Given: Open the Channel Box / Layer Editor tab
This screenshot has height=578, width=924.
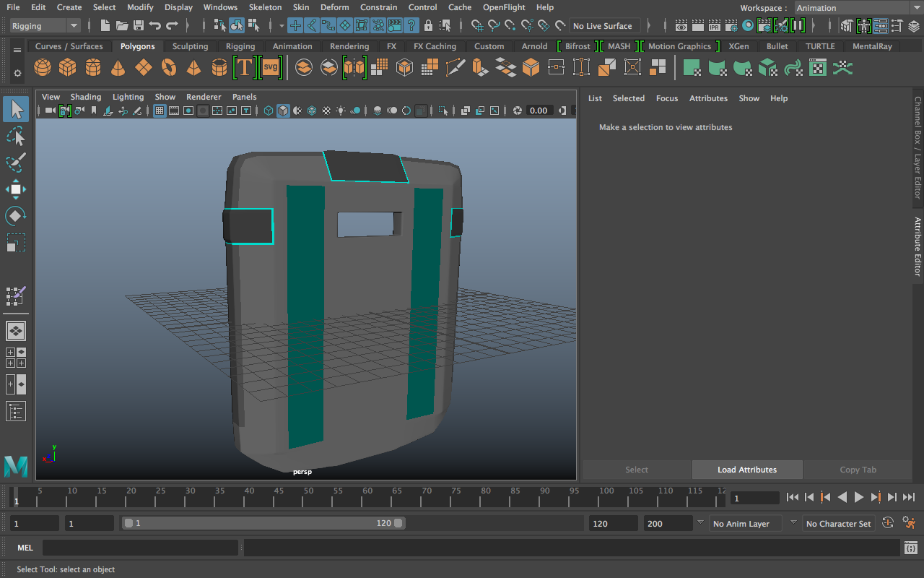Looking at the screenshot, I should pos(918,148).
